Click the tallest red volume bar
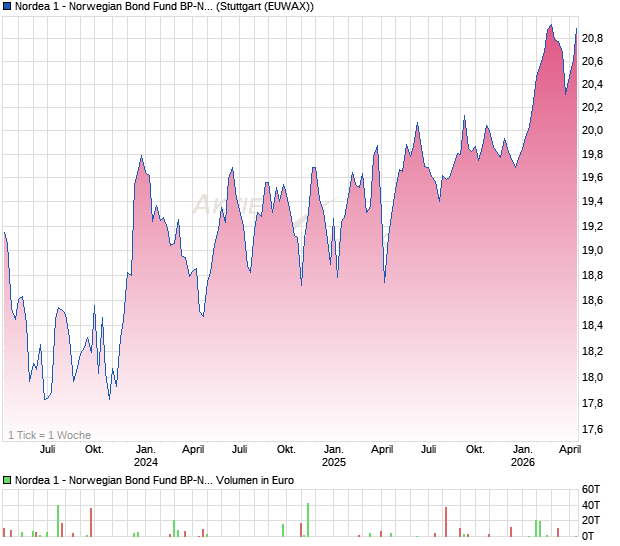 445,522
